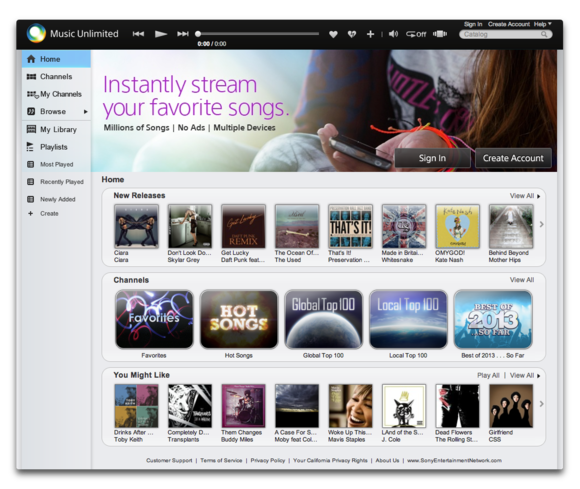Open the Best of 2013 channel tile

pyautogui.click(x=493, y=319)
